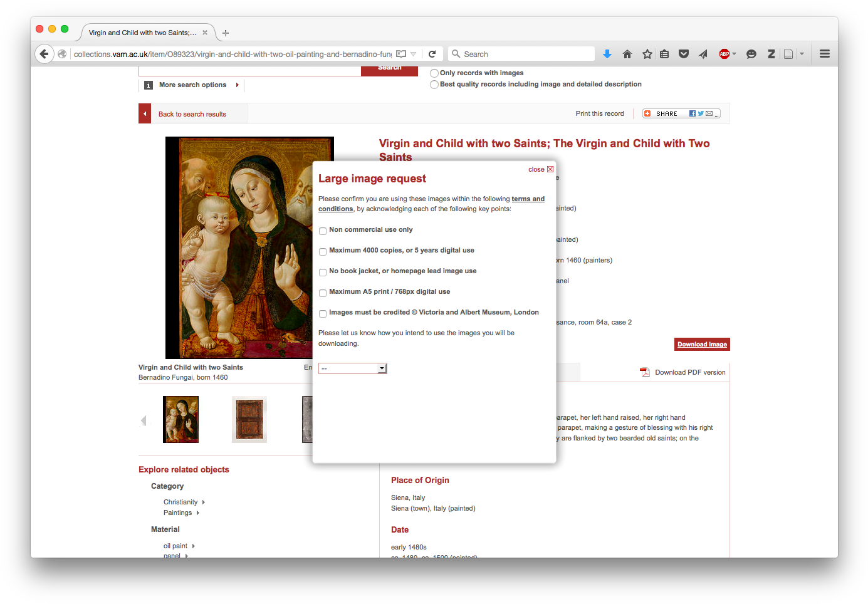Click the Zotero save page icon
Screen dimensions: 868x604
(789, 54)
